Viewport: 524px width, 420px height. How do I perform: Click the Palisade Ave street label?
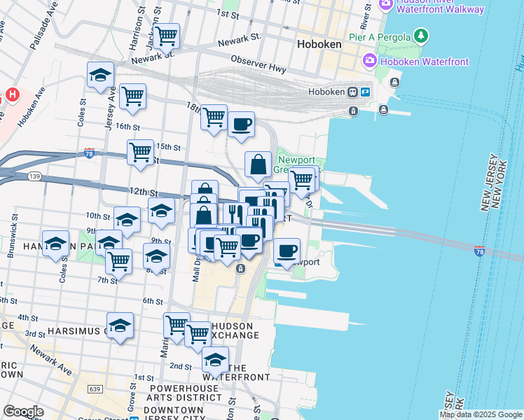43,26
